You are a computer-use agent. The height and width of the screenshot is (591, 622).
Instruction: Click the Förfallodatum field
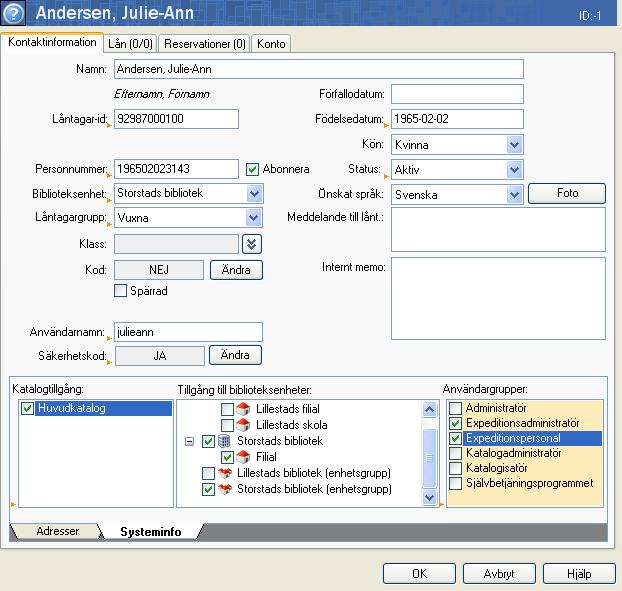point(457,94)
